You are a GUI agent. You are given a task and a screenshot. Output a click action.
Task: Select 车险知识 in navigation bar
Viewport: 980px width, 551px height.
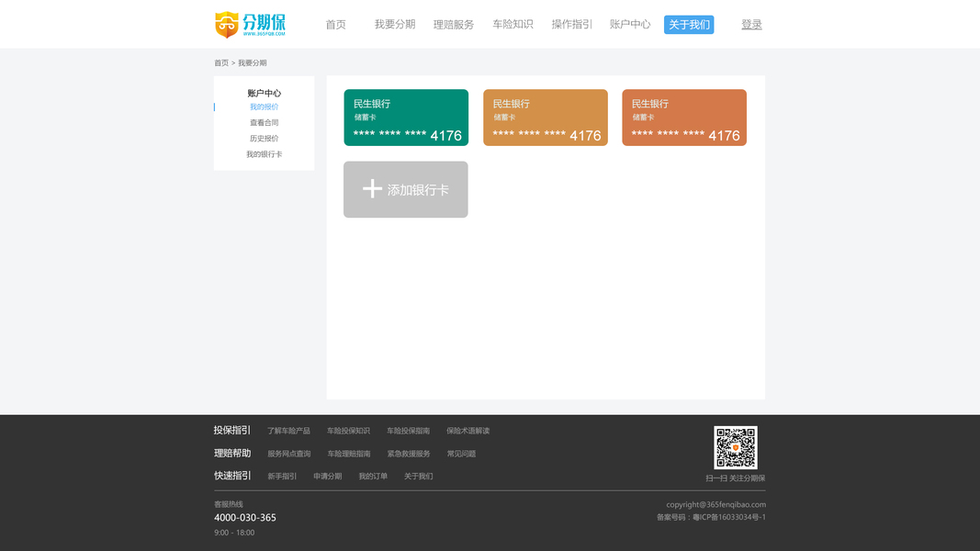click(513, 25)
